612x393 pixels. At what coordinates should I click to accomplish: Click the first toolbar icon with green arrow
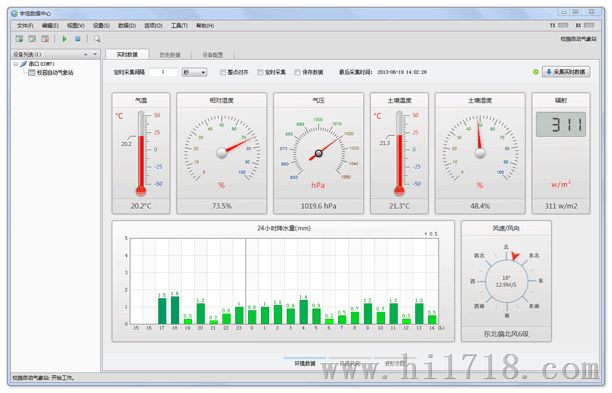tap(19, 39)
